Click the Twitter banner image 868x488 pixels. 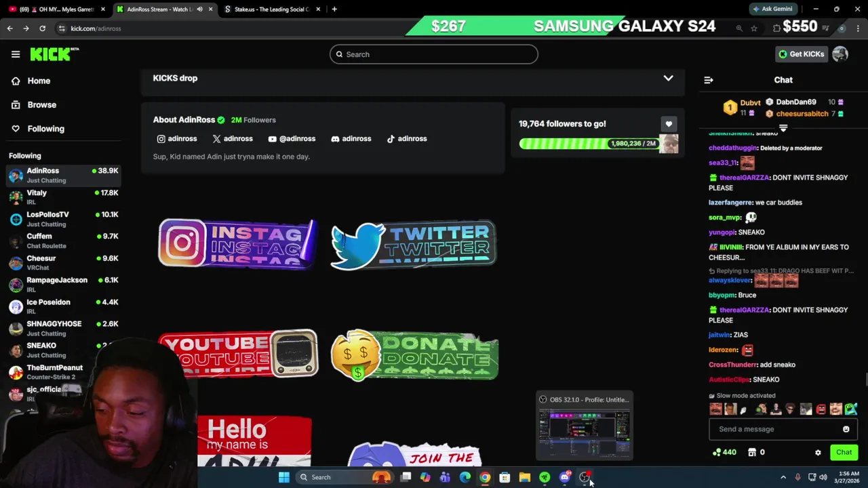[x=414, y=245]
